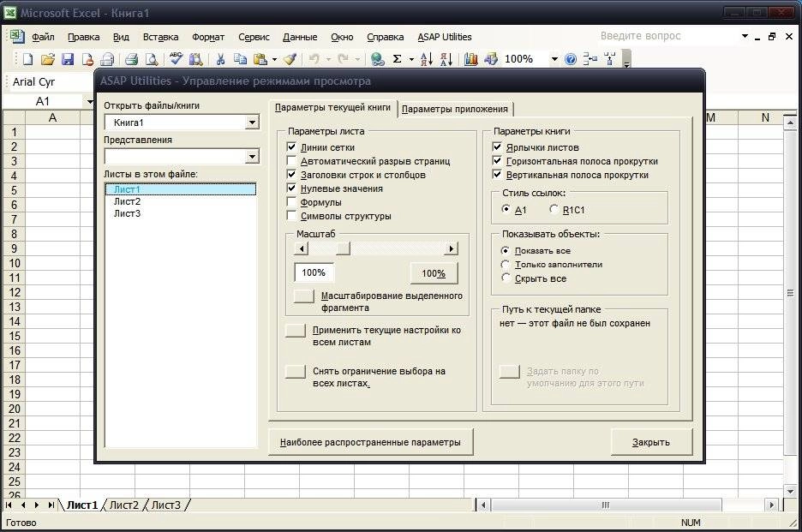Image resolution: width=802 pixels, height=532 pixels.
Task: Open the AutoSum dropdown arrow
Action: click(411, 59)
